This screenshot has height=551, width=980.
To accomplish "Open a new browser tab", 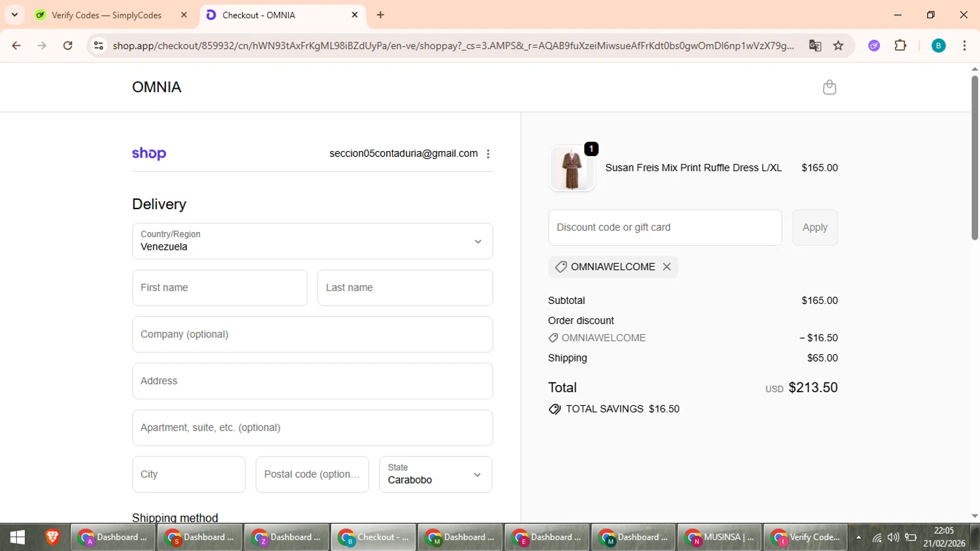I will 380,14.
